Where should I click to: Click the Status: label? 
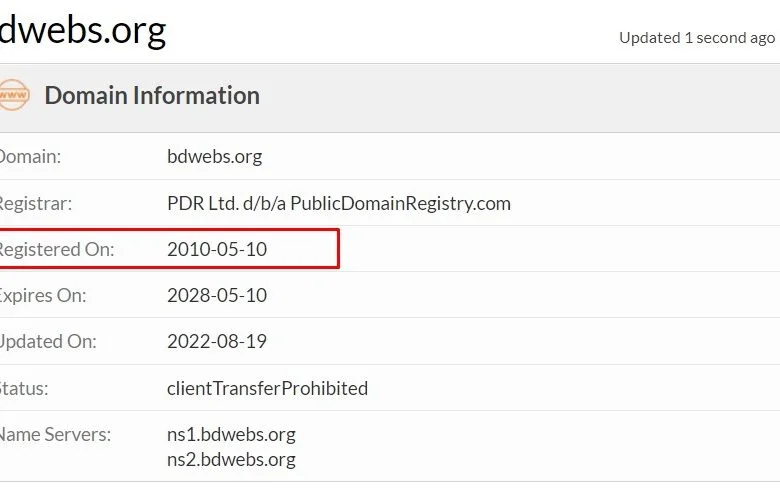(x=24, y=389)
